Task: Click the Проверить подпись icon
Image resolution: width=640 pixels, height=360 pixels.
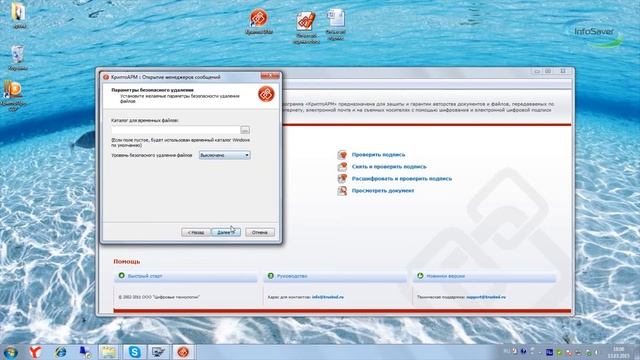Action: pos(342,155)
